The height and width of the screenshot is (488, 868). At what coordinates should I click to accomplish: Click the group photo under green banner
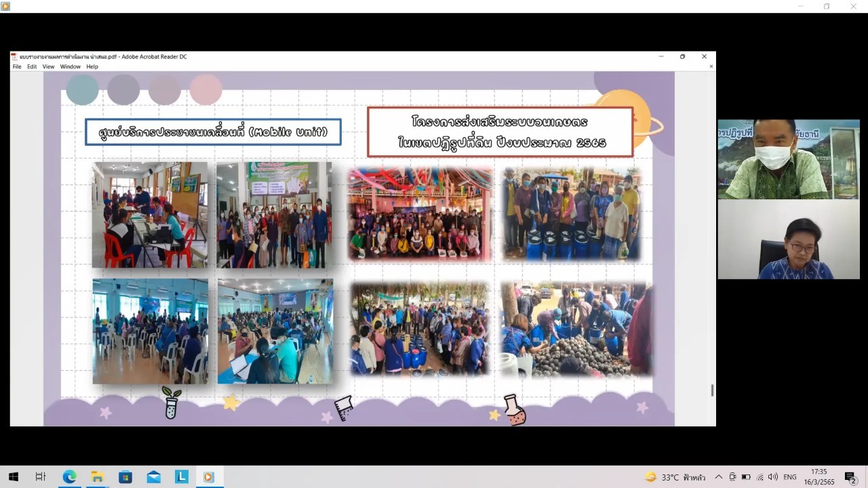click(x=275, y=215)
